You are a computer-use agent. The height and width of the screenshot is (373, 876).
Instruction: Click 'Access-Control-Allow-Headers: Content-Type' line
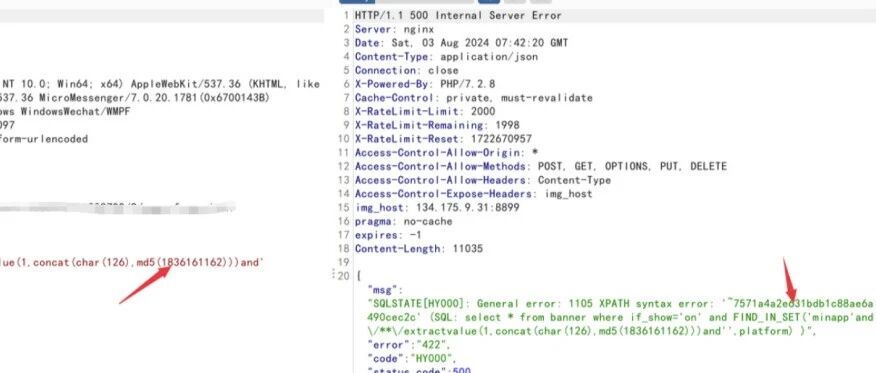click(x=483, y=180)
